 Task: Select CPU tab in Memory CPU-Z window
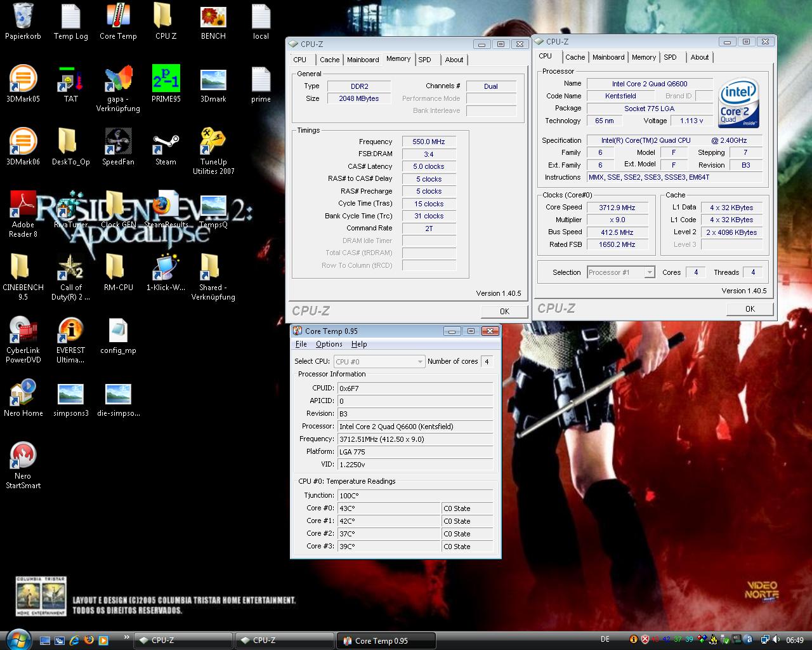299,60
